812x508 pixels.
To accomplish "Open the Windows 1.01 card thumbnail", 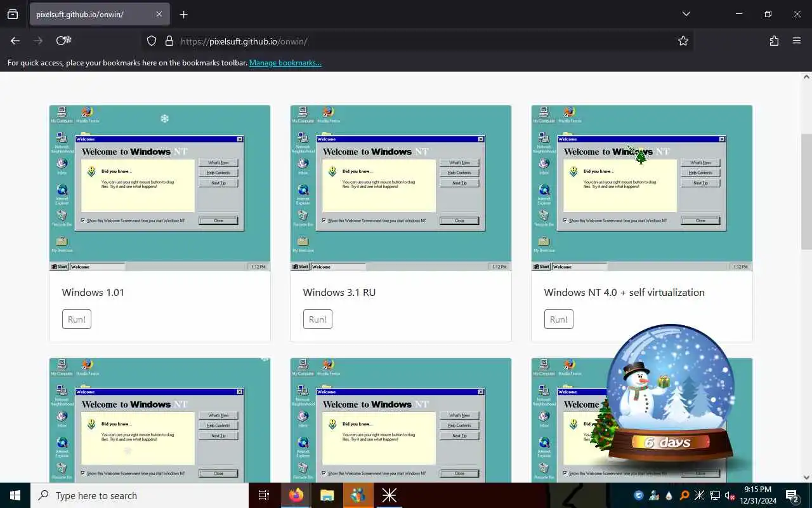I will coord(160,188).
